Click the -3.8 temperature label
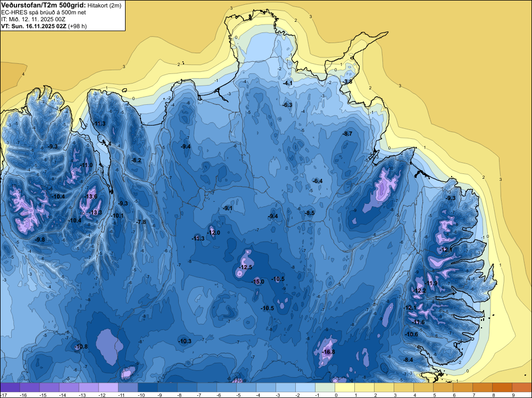The height and width of the screenshot is (398, 532). click(x=347, y=82)
